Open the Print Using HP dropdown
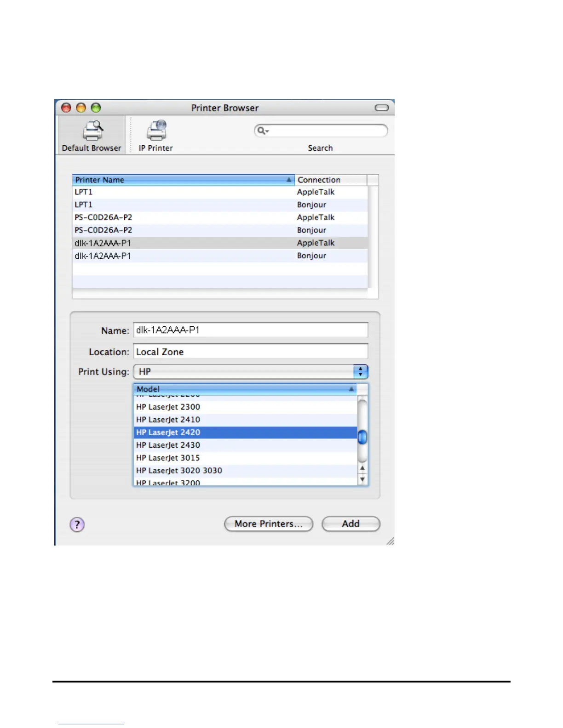 [x=251, y=372]
